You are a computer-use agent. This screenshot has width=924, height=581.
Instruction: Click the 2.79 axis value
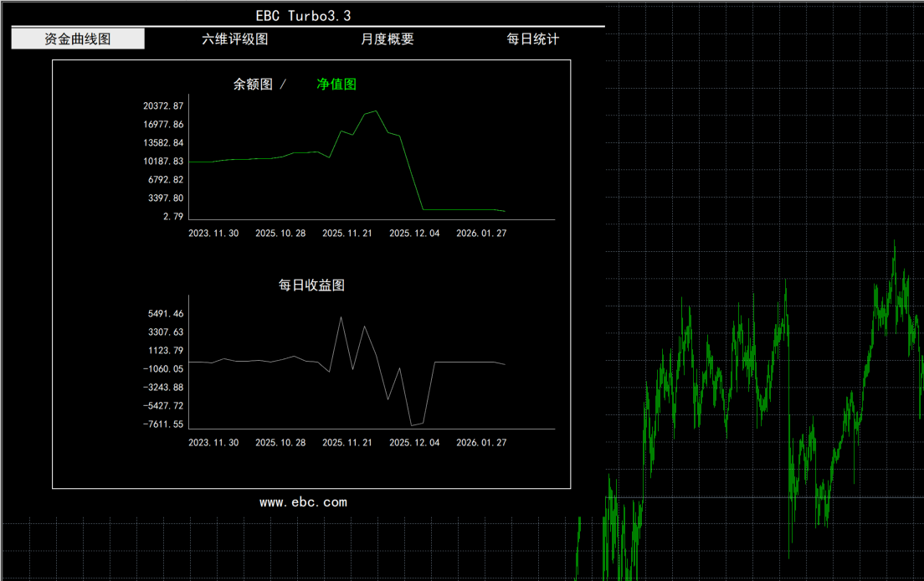(173, 216)
